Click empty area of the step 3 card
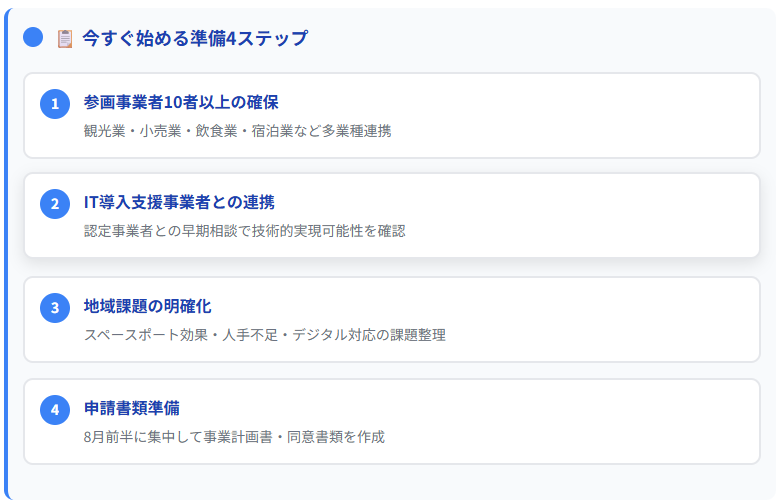The image size is (783, 503). 574,320
